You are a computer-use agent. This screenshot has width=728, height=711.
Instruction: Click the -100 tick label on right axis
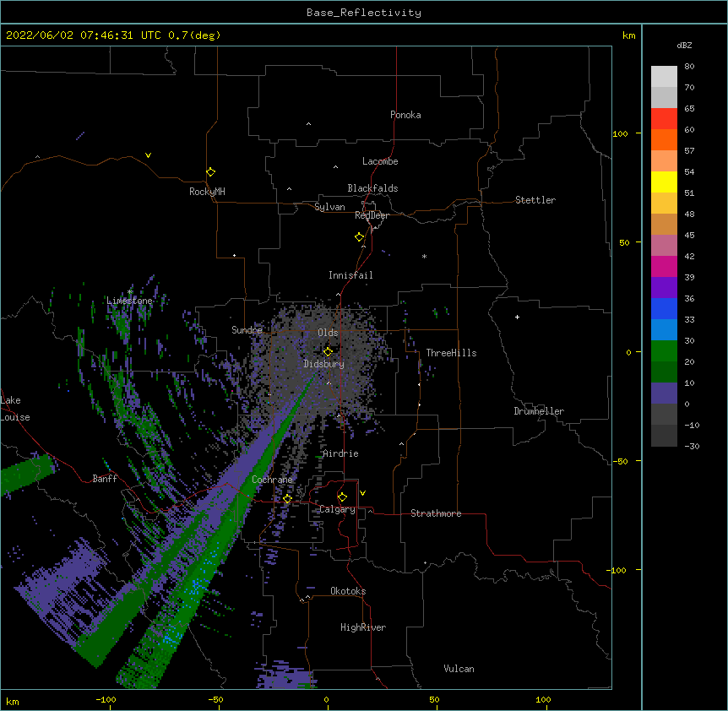[617, 570]
